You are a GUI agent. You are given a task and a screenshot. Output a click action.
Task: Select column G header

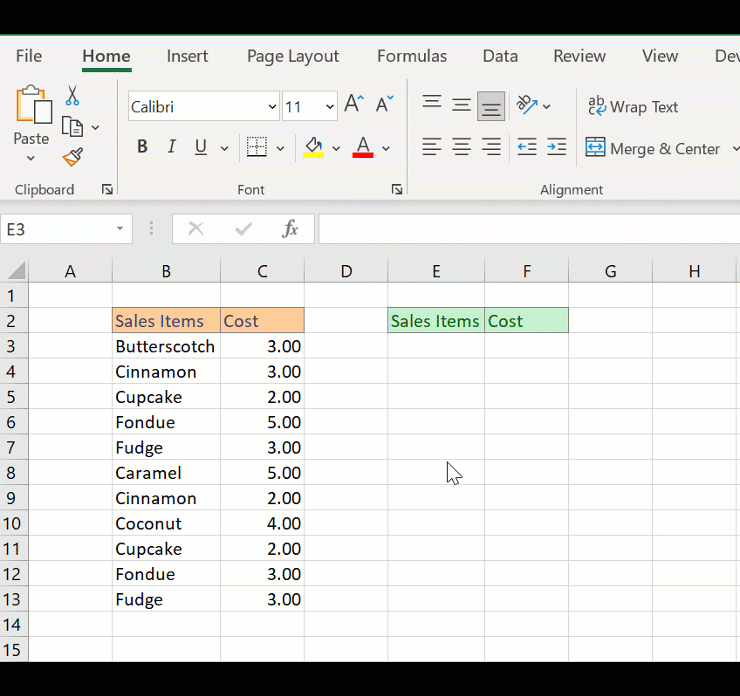click(x=610, y=271)
